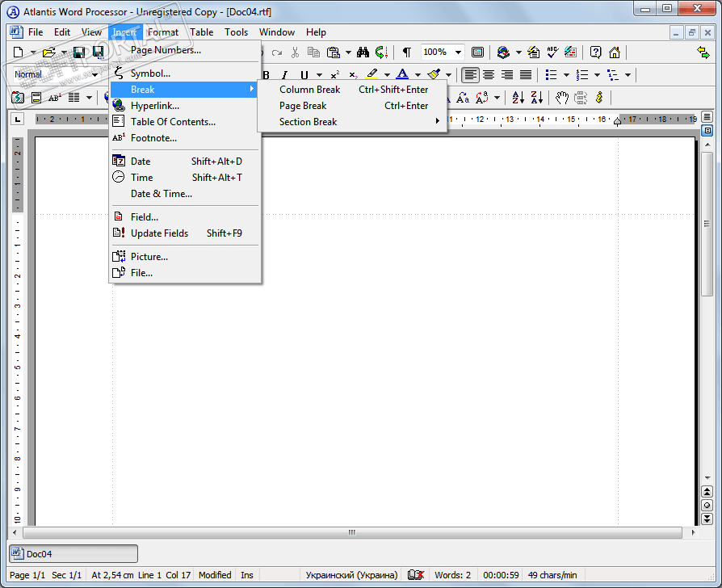Click the AB footnote toolbar icon
722x588 pixels.
click(55, 98)
